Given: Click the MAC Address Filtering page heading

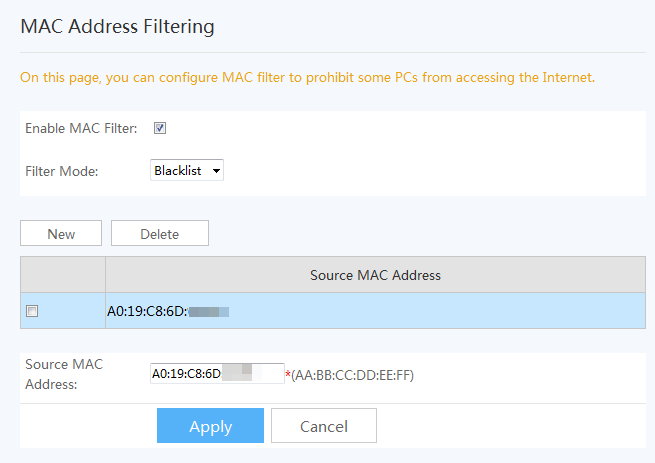Looking at the screenshot, I should (117, 27).
